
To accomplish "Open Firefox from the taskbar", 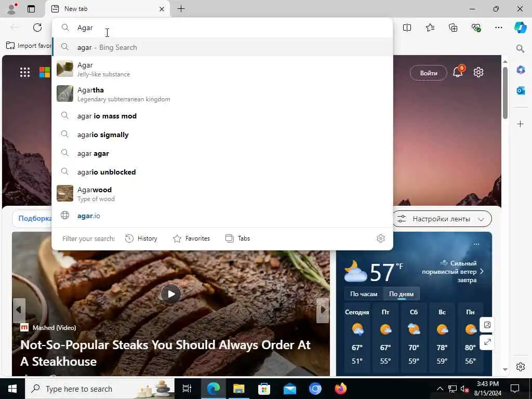I will (341, 389).
